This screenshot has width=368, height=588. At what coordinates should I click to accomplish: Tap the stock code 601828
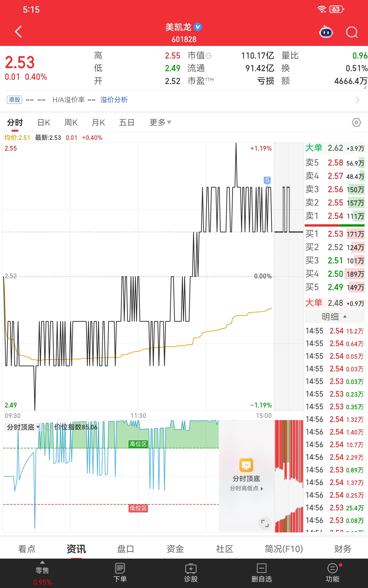(x=184, y=39)
